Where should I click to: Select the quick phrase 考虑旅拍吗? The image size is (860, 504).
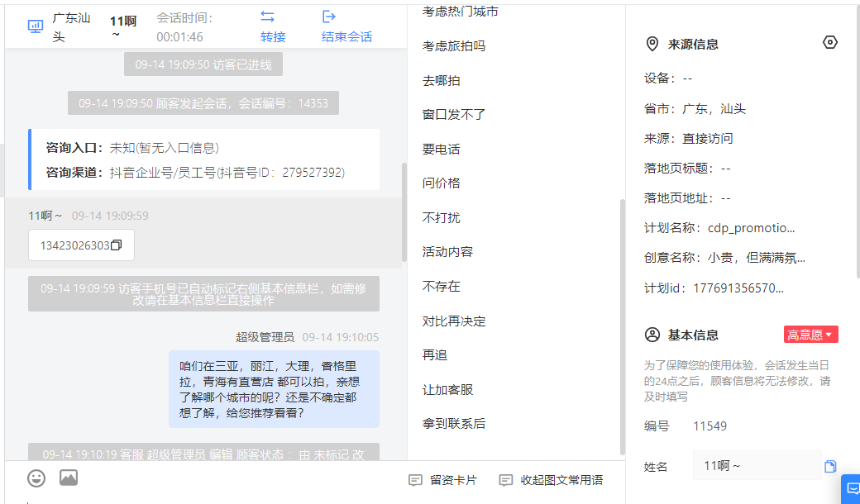coord(454,46)
